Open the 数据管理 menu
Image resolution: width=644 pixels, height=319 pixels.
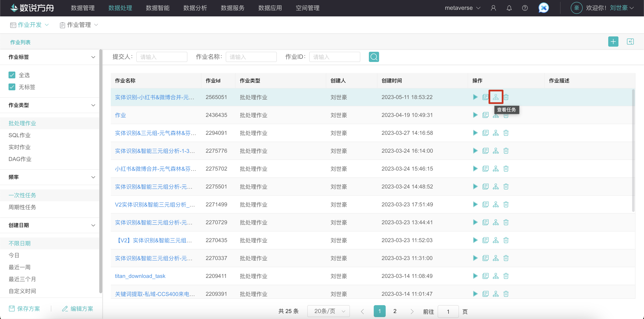pyautogui.click(x=83, y=8)
